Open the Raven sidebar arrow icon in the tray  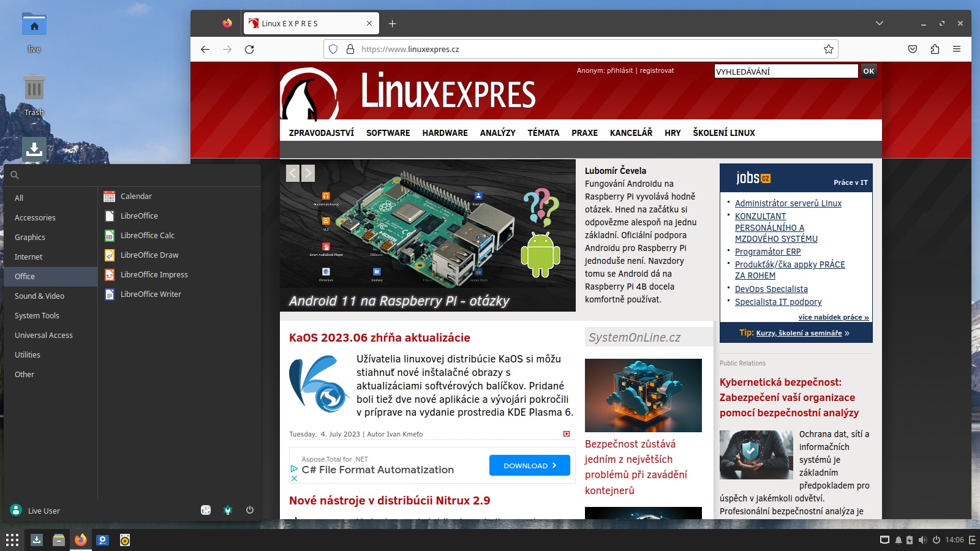tap(972, 540)
